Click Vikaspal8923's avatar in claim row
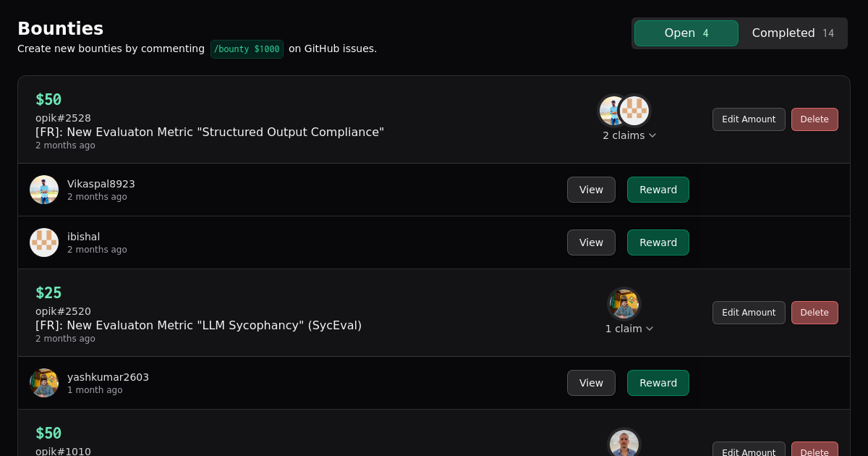 click(x=44, y=190)
